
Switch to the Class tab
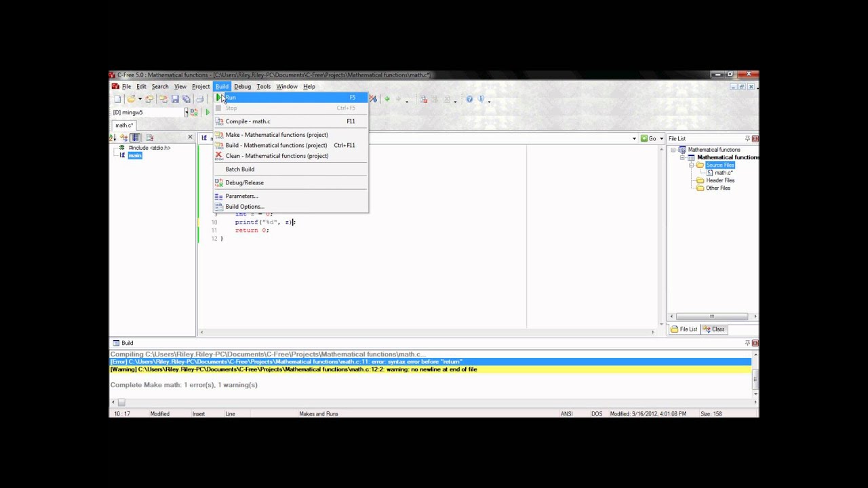[x=714, y=329]
